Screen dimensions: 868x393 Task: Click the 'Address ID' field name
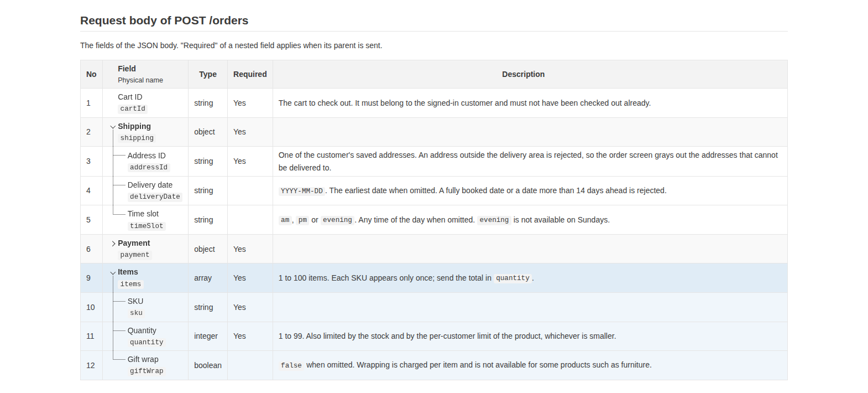point(147,156)
